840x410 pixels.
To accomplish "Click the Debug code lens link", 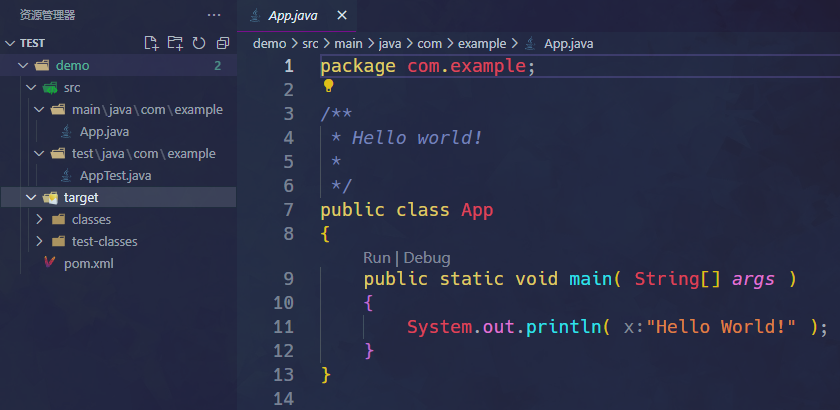I will click(427, 257).
